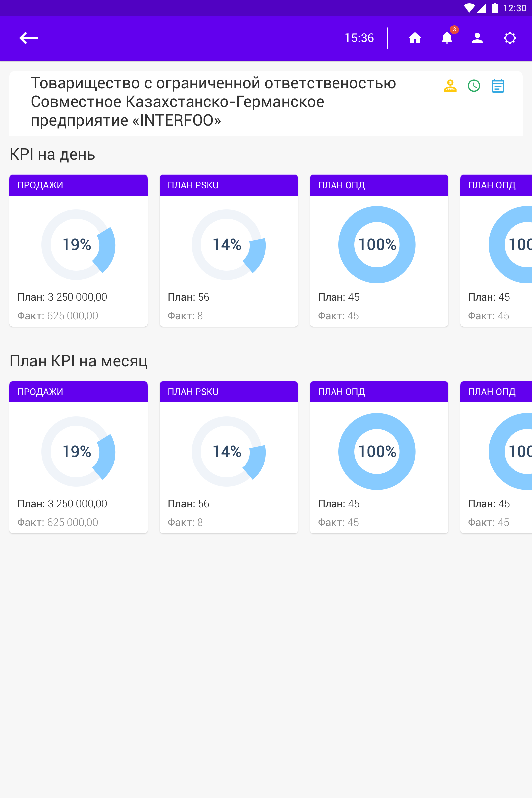This screenshot has width=532, height=798.
Task: Open daily ПЛАН PSKU card header
Action: pos(228,185)
